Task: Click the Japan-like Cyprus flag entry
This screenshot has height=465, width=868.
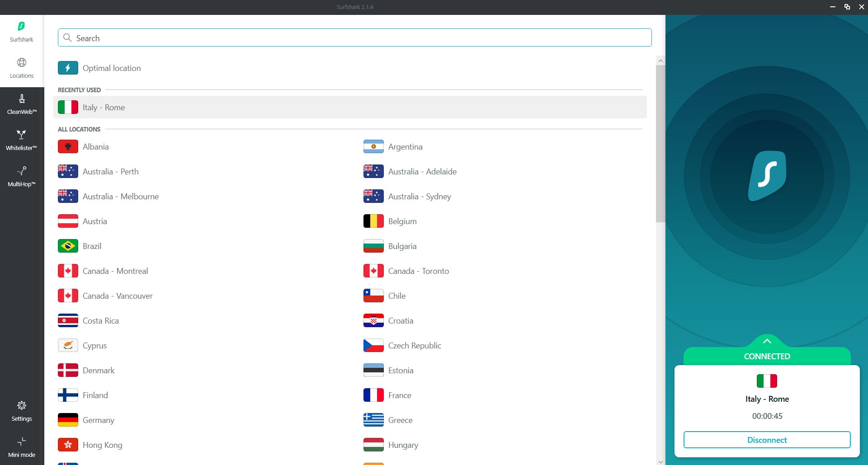Action: pos(68,346)
